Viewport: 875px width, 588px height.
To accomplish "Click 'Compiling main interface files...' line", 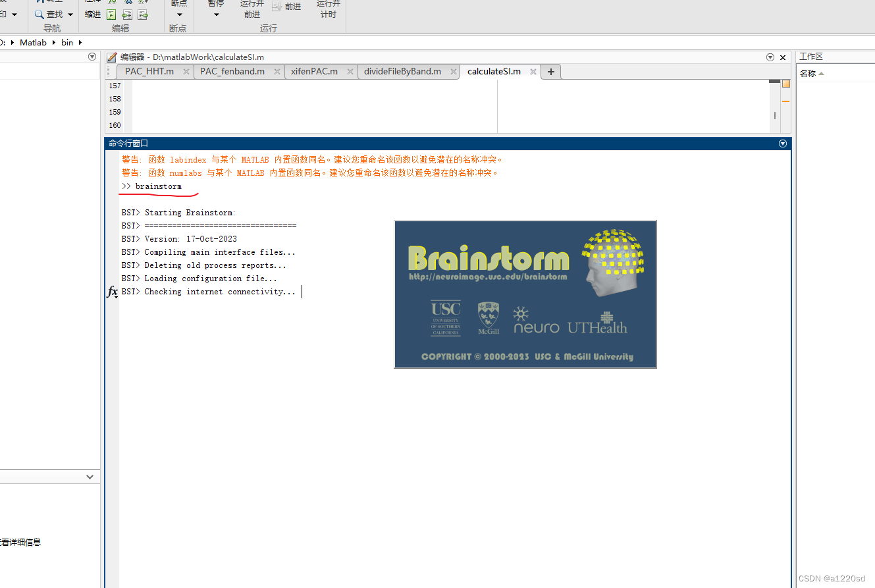I will [209, 252].
